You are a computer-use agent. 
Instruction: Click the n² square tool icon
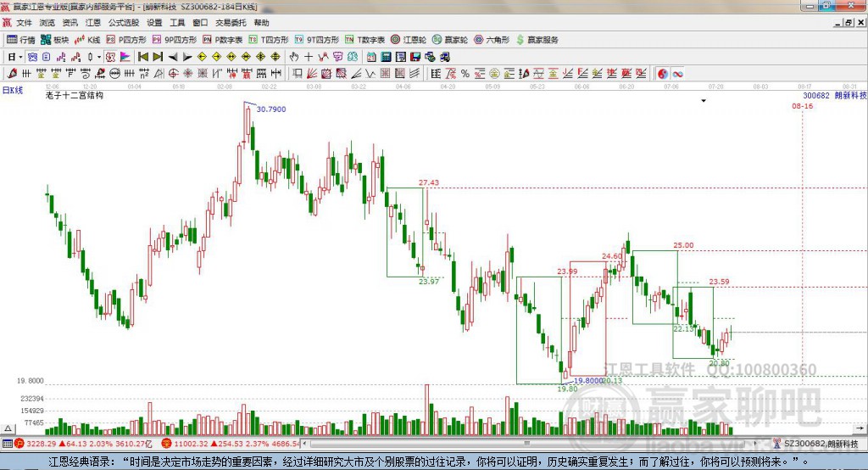click(x=144, y=73)
